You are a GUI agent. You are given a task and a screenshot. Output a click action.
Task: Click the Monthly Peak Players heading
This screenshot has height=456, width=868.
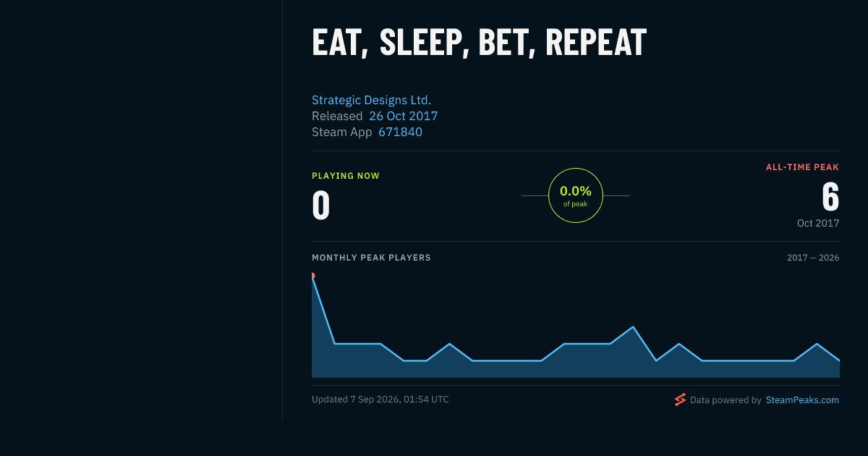pyautogui.click(x=371, y=258)
